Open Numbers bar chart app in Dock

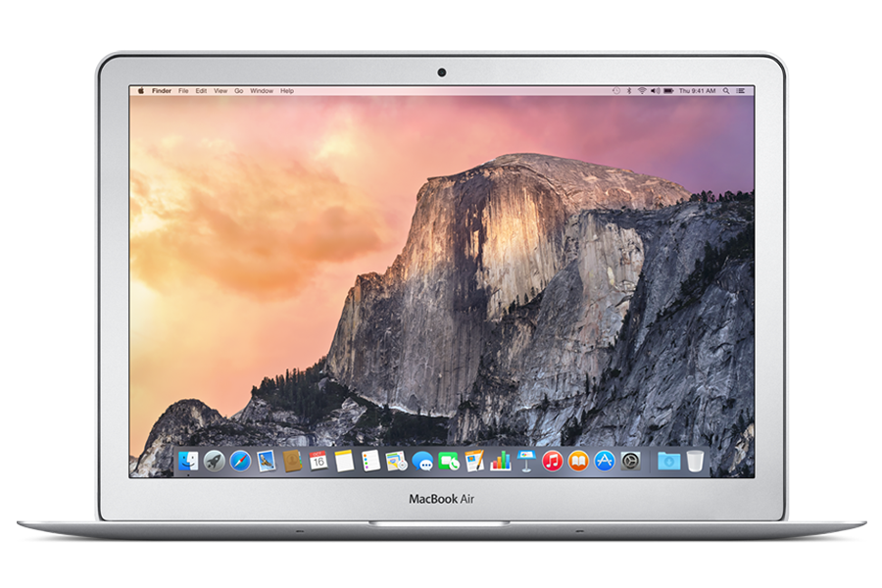[x=500, y=462]
